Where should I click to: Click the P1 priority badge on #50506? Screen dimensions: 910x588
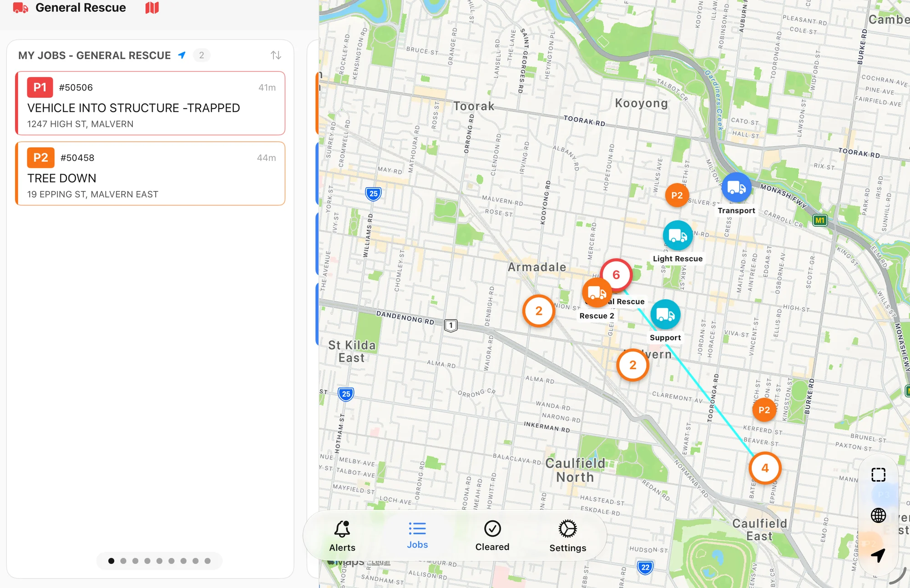[x=40, y=87]
